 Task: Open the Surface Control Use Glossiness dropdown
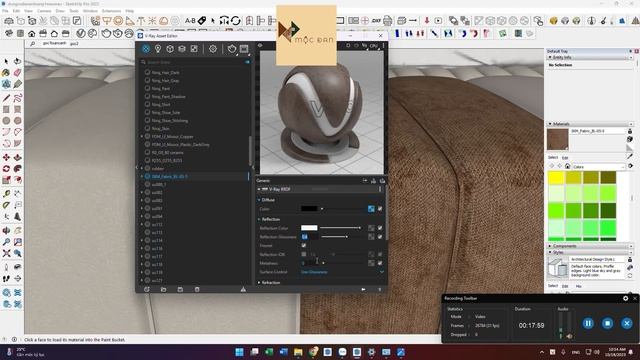tap(342, 272)
